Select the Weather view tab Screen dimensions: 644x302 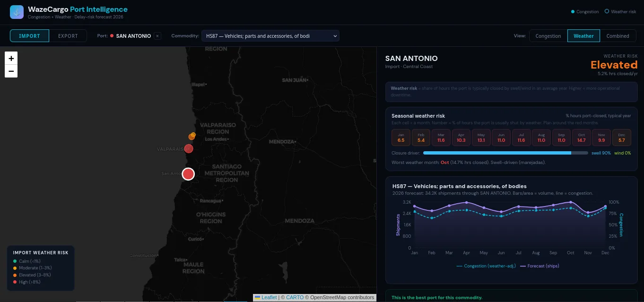[583, 36]
